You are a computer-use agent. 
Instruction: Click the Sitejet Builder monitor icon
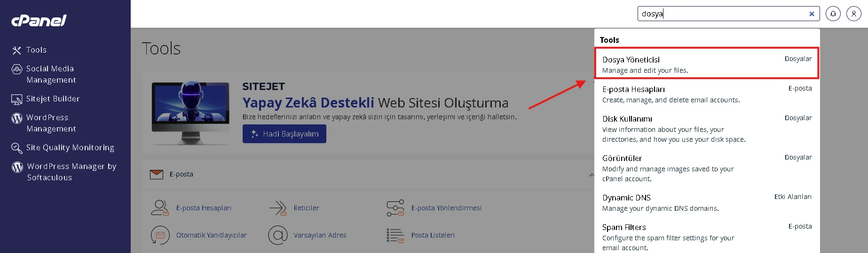tap(17, 100)
